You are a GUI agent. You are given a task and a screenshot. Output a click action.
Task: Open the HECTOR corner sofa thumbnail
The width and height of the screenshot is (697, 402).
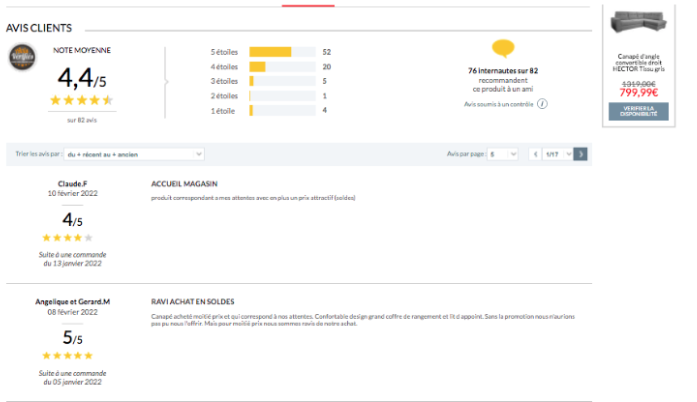[x=638, y=22]
